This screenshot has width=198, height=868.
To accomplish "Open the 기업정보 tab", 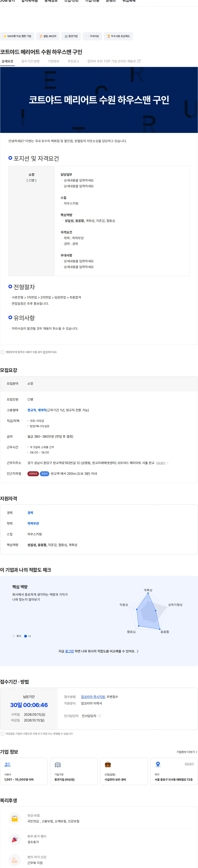I will 54,61.
